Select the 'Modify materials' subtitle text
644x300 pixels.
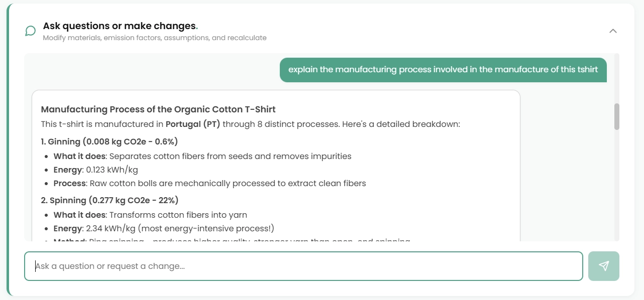(155, 38)
